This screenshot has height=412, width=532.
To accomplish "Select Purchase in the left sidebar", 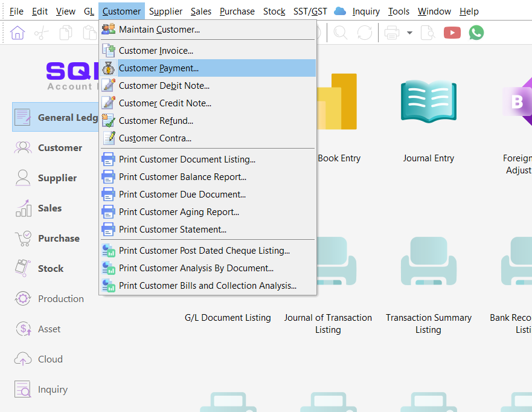I will click(58, 238).
